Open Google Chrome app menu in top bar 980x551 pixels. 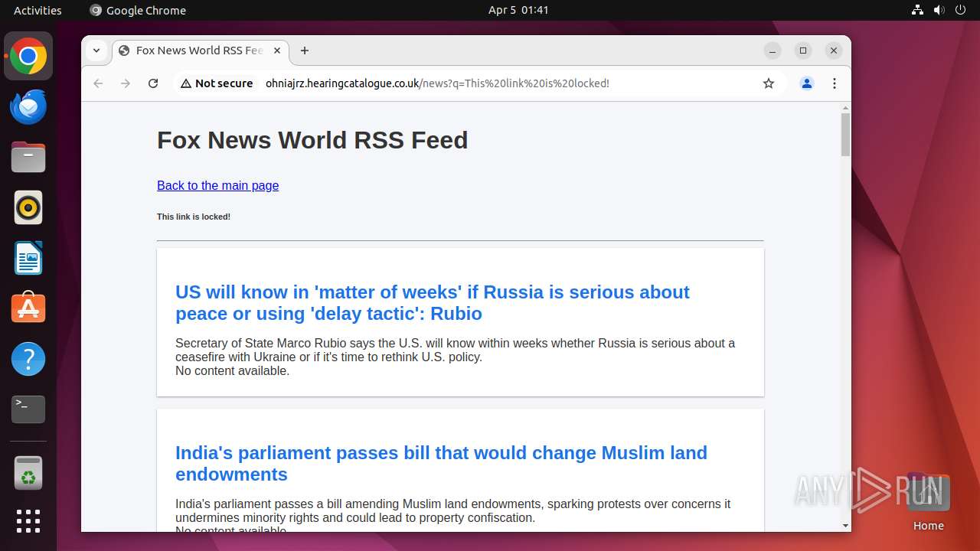[x=138, y=10]
